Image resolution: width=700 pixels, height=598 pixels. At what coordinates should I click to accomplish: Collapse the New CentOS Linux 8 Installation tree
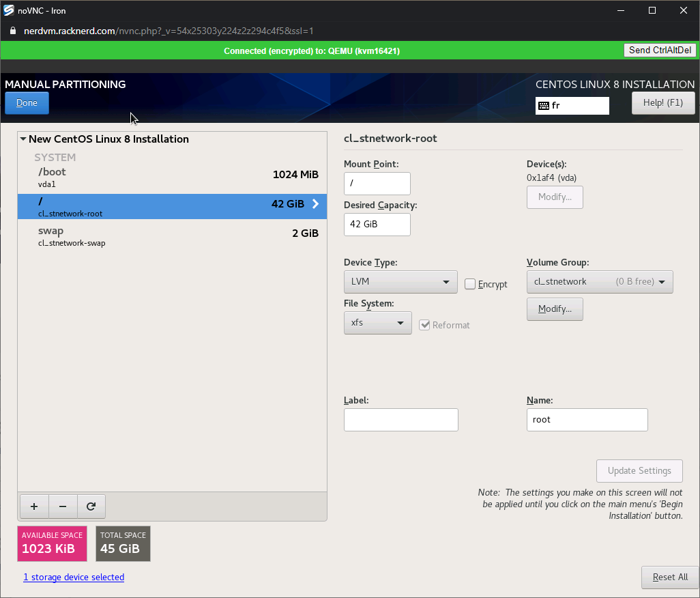tap(24, 139)
